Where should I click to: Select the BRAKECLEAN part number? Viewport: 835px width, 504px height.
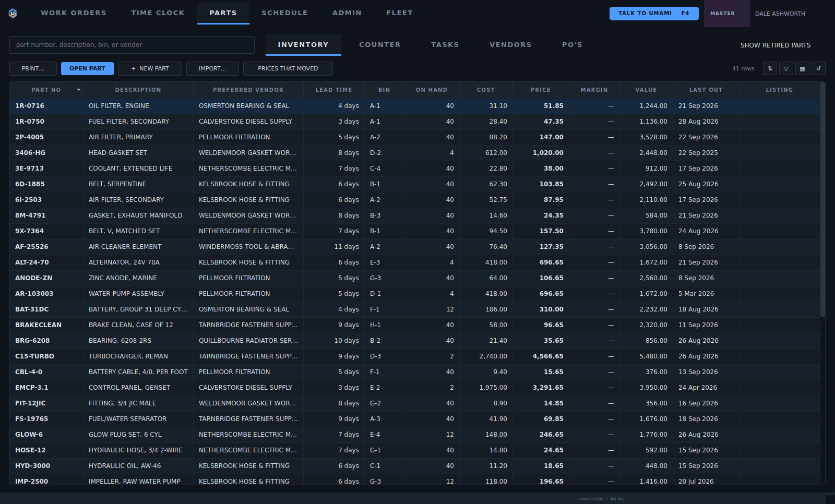click(38, 325)
